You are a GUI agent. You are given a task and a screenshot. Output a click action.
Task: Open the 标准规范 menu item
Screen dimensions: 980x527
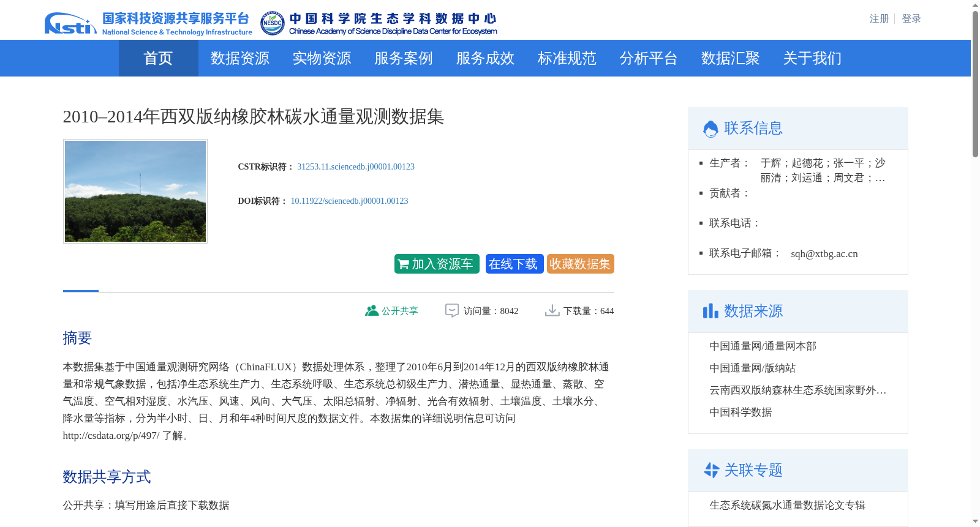point(567,58)
